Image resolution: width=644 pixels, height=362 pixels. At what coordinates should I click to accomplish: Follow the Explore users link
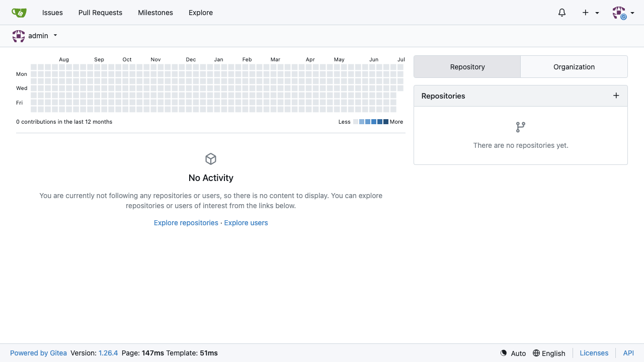(246, 223)
